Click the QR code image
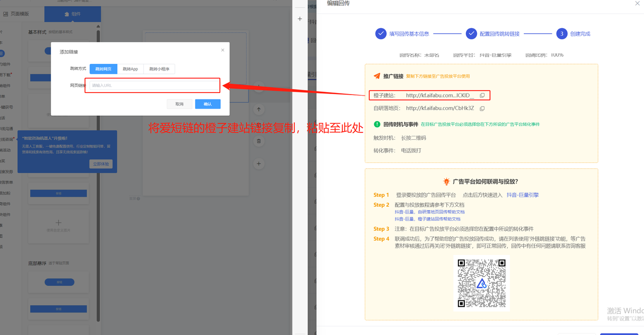Viewport: 644px width, 335px height. (x=481, y=283)
